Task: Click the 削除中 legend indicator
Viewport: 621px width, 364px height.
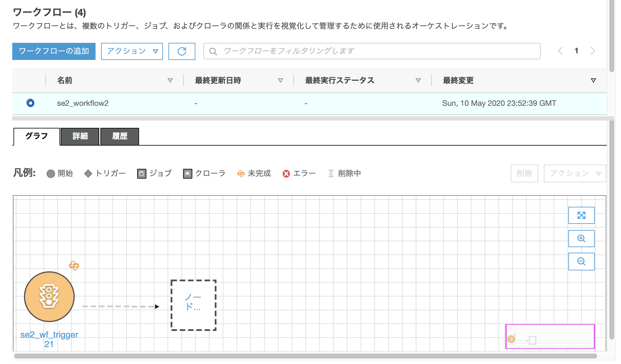Action: click(331, 173)
